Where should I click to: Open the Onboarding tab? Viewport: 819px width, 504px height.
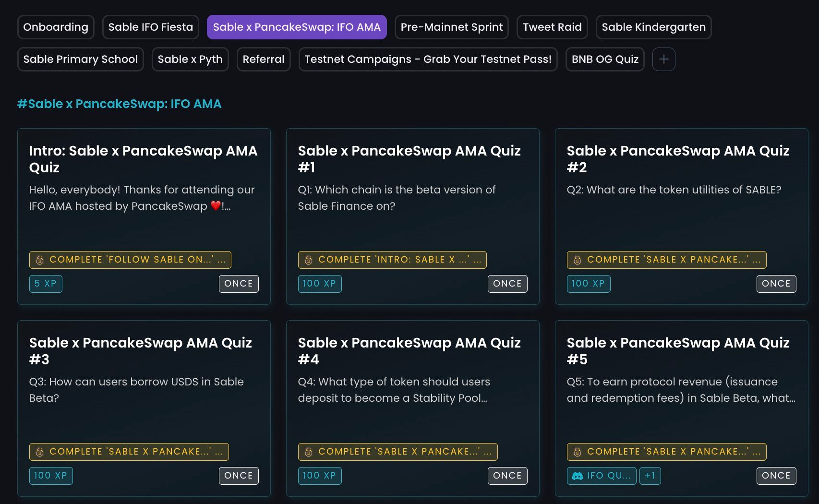56,27
